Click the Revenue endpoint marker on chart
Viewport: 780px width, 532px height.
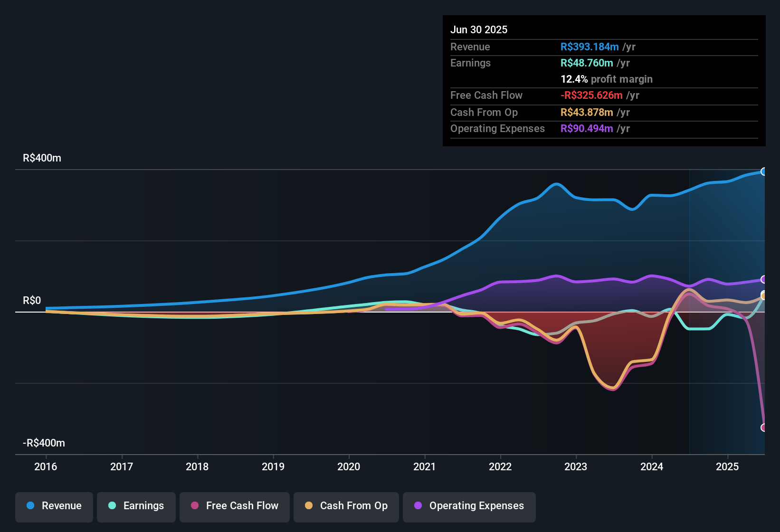(x=764, y=171)
